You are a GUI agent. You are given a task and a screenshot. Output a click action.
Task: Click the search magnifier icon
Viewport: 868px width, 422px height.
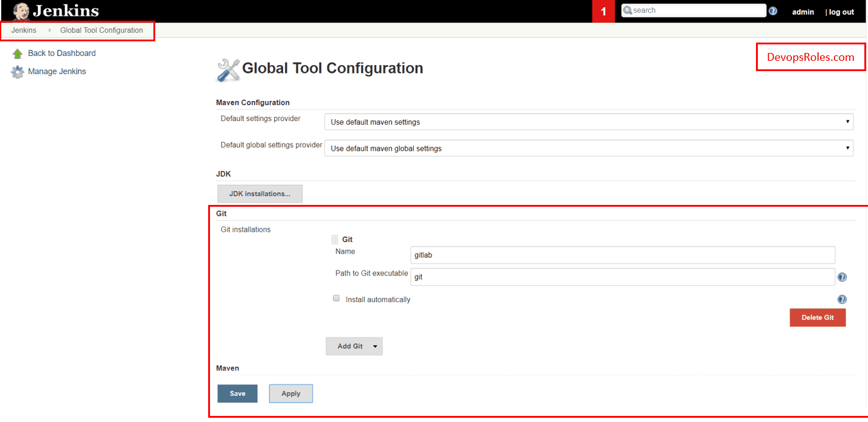[x=627, y=10]
